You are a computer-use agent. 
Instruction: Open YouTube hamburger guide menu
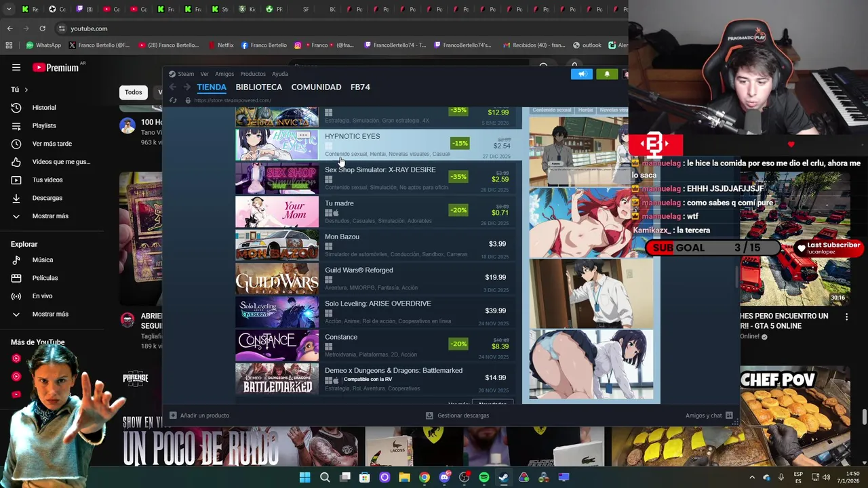coord(16,67)
